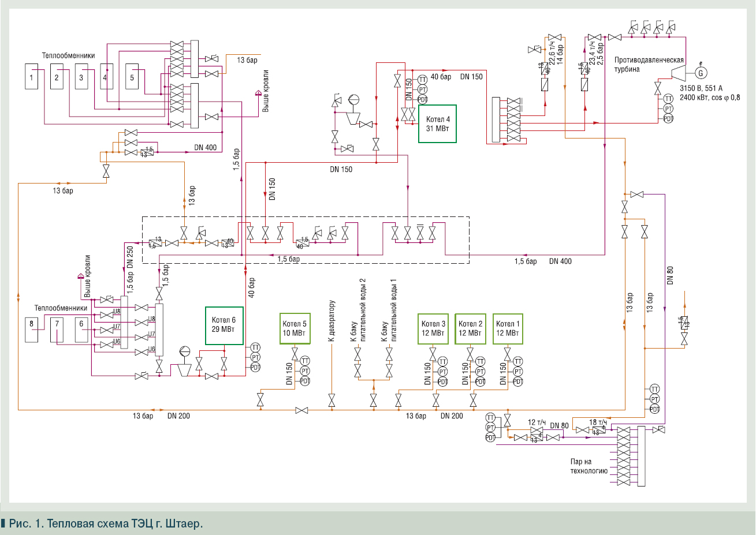Click the Теплообменники label above boxes 1–5

click(68, 55)
